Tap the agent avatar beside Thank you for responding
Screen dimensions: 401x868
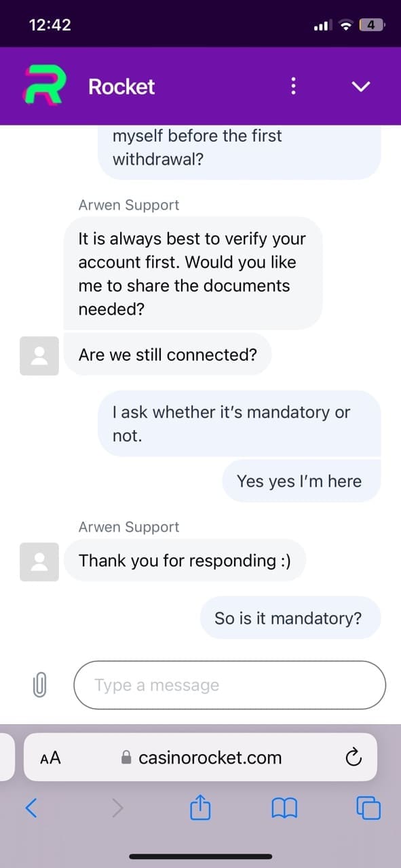tap(39, 561)
